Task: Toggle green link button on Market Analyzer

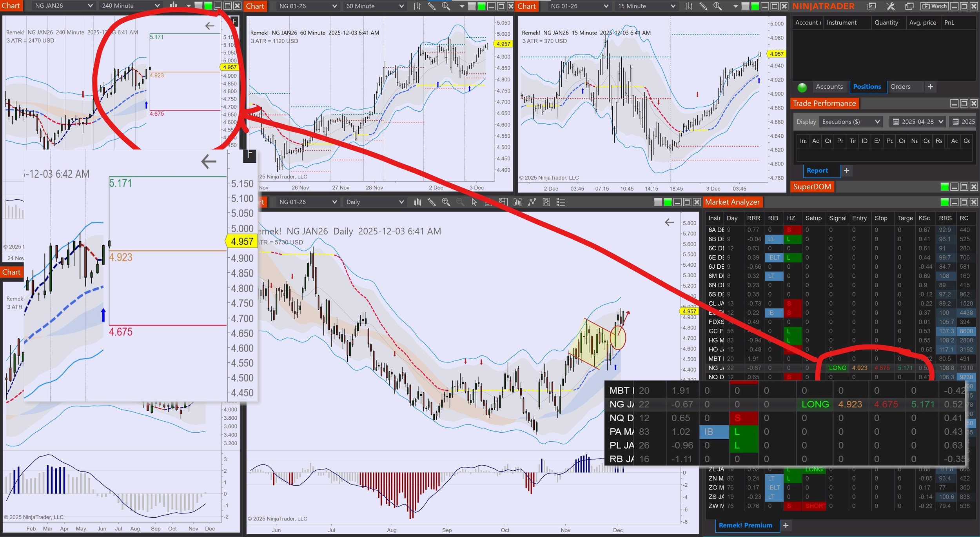Action: tap(945, 202)
